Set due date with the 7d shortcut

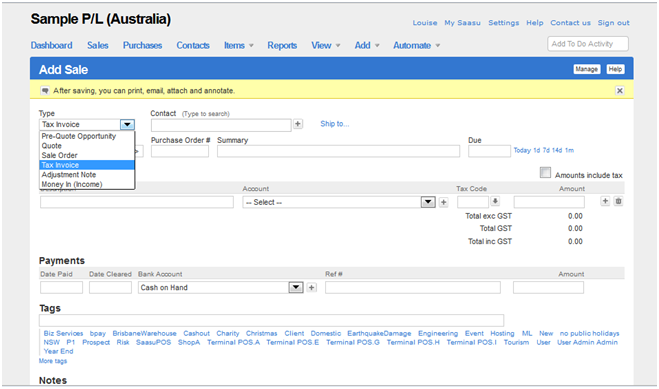coord(546,150)
